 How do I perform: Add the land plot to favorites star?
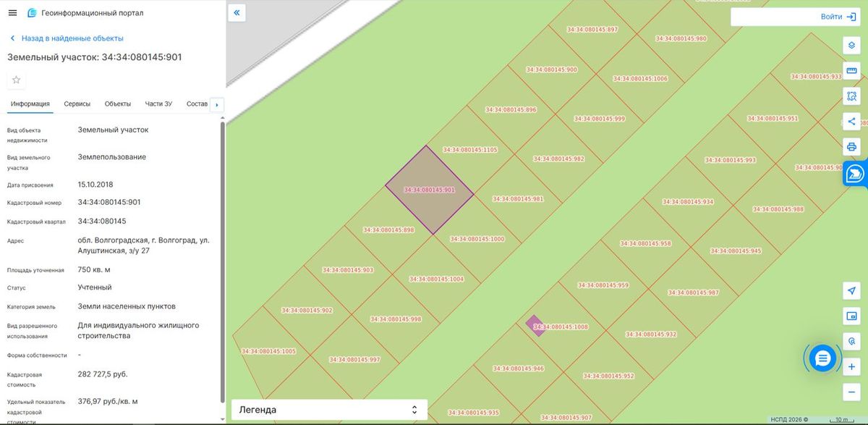17,80
